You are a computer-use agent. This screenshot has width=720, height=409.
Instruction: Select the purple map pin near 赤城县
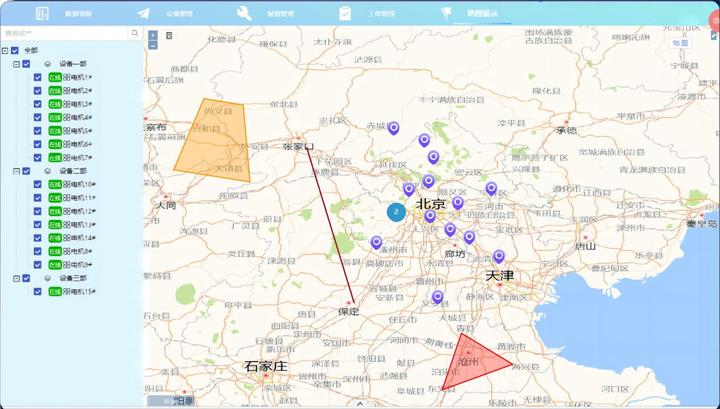point(393,128)
